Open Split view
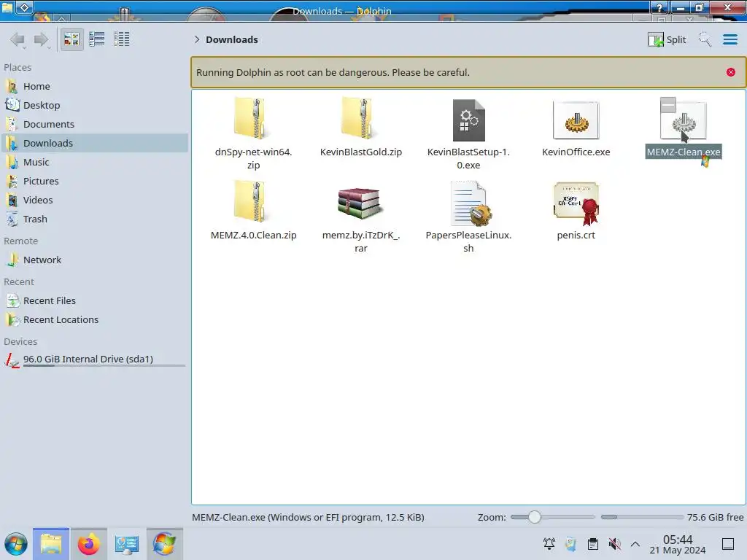The image size is (747, 560). (x=667, y=39)
